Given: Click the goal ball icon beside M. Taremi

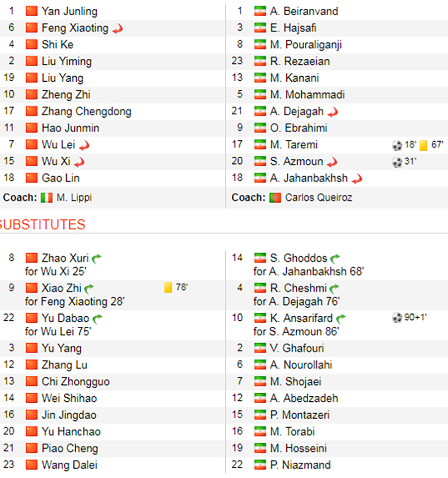Looking at the screenshot, I should pos(396,146).
